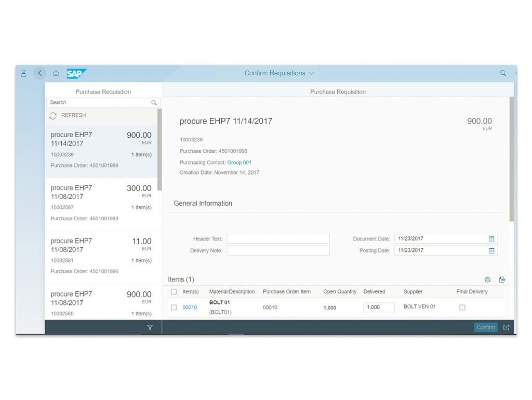Screen dimensions: 532x400
Task: Click the Header Text input field
Action: [278, 238]
